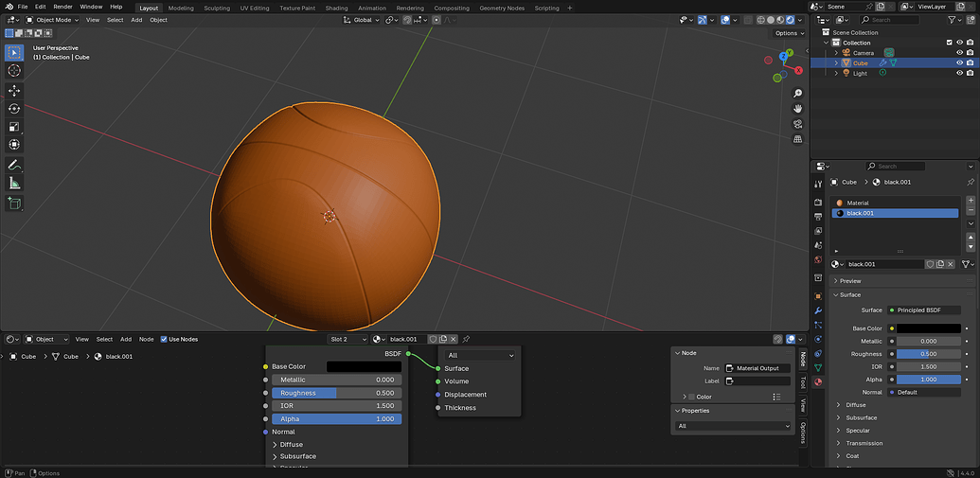Hide the Cube in viewport
The image size is (980, 478).
click(959, 63)
